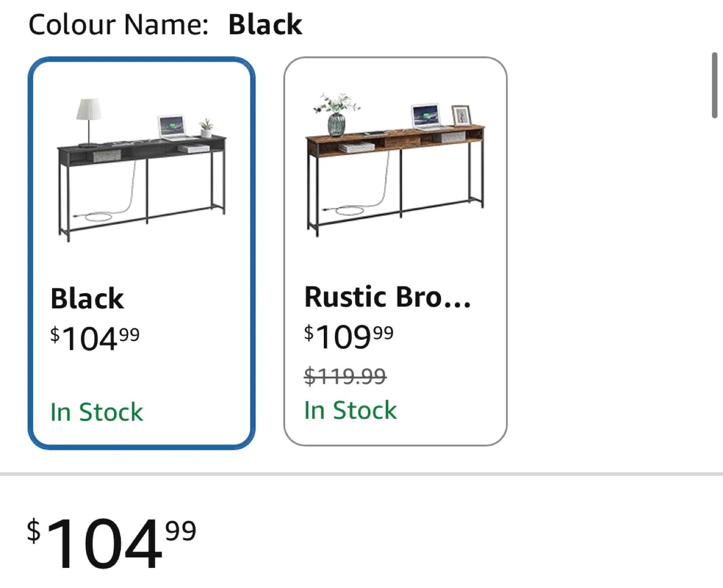Click "In Stock" under Rustic Brown option
723x588 pixels.
coord(350,410)
